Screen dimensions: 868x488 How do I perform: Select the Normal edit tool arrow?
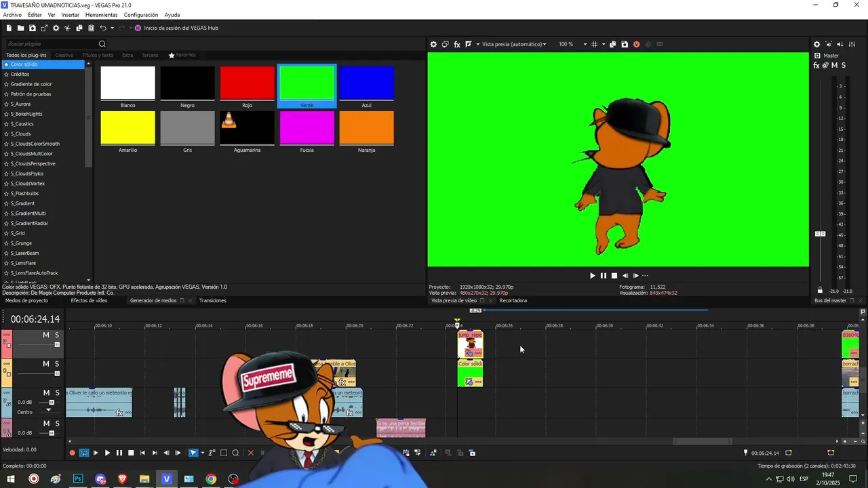click(193, 453)
